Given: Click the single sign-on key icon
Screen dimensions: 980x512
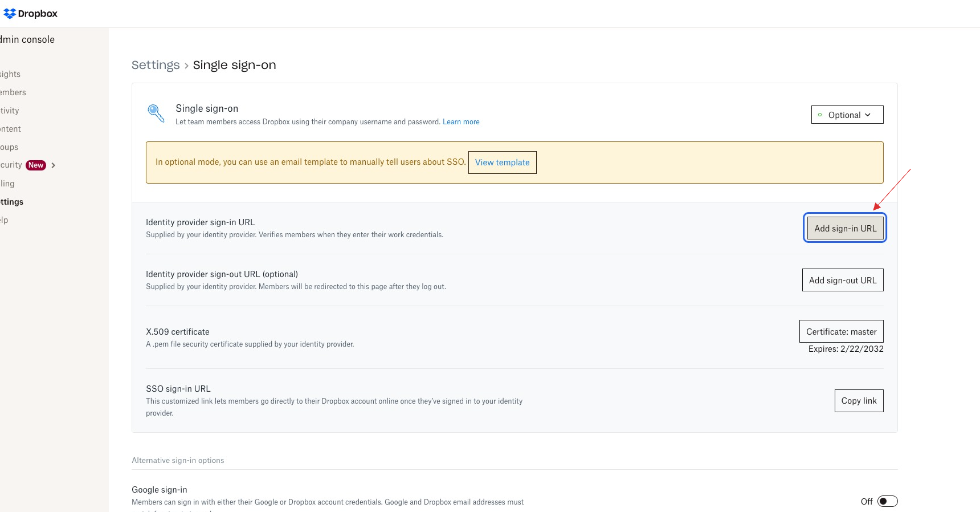Looking at the screenshot, I should coord(156,113).
